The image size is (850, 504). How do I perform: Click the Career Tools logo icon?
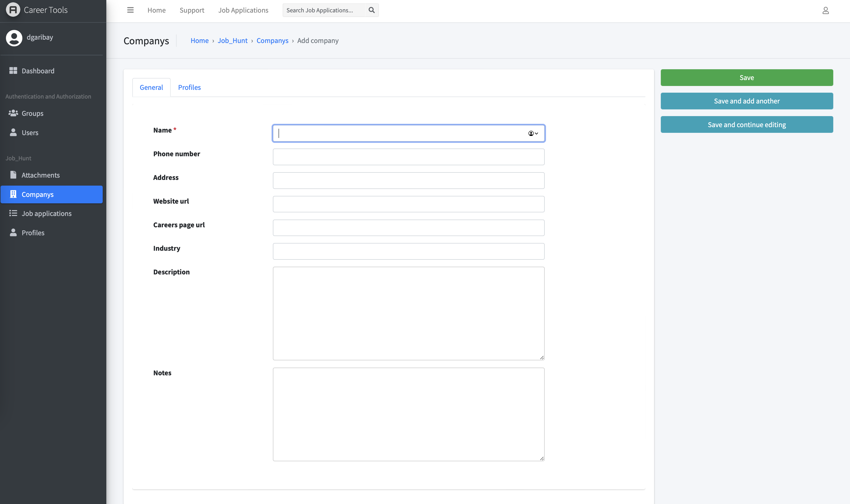(13, 10)
